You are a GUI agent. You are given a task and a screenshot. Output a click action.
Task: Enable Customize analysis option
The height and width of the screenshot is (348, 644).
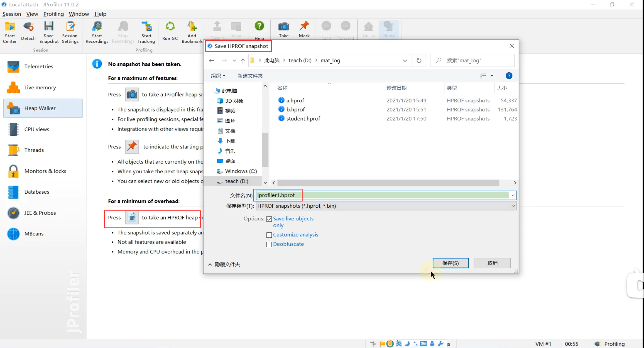click(269, 234)
